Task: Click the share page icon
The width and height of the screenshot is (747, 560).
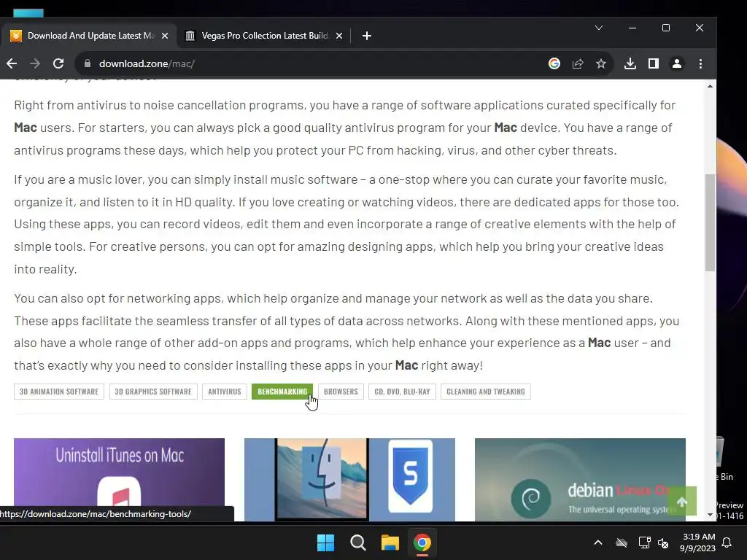Action: [x=578, y=63]
